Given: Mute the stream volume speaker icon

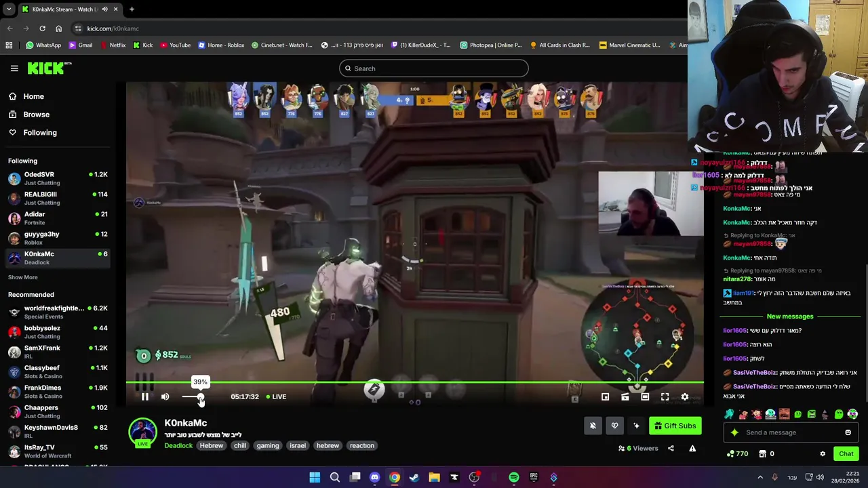Looking at the screenshot, I should 165,396.
